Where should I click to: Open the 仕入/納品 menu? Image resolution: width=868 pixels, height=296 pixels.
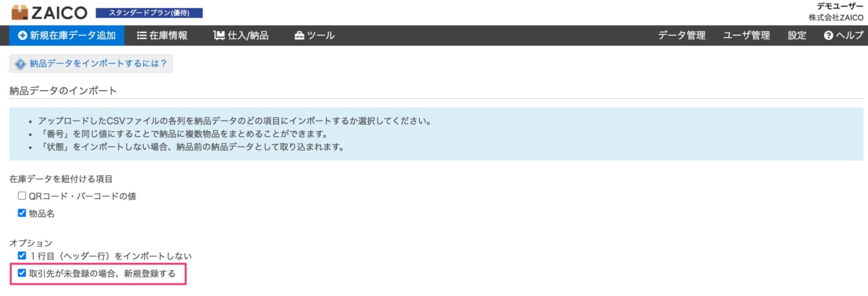click(241, 35)
